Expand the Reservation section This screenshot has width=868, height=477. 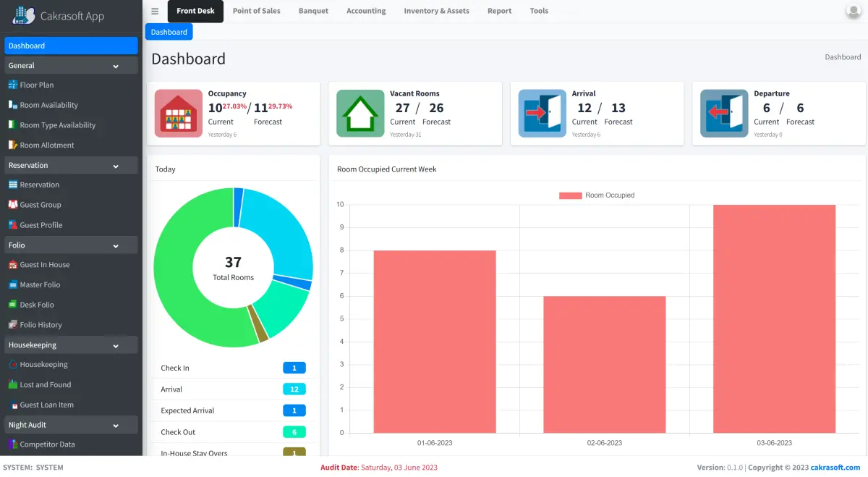(70, 165)
